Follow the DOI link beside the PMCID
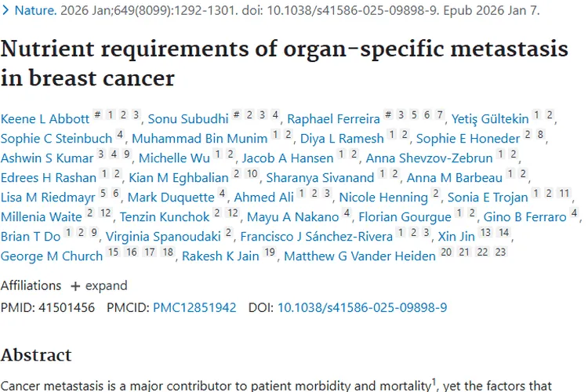 (x=362, y=307)
